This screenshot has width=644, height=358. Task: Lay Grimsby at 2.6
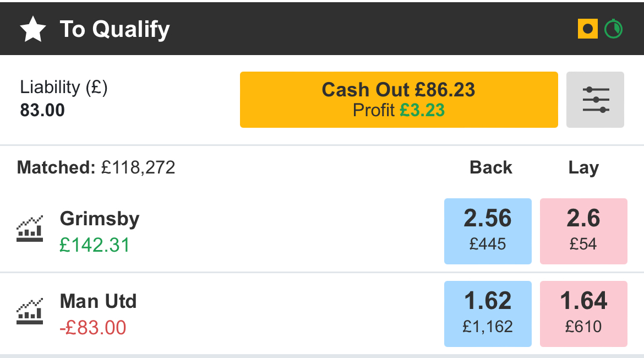coord(583,231)
